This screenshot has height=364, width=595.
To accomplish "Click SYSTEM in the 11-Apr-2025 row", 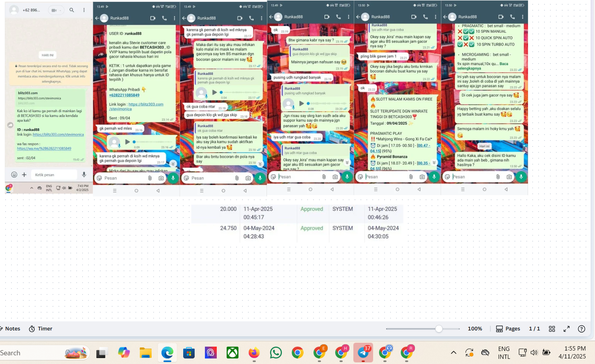I will tap(342, 209).
